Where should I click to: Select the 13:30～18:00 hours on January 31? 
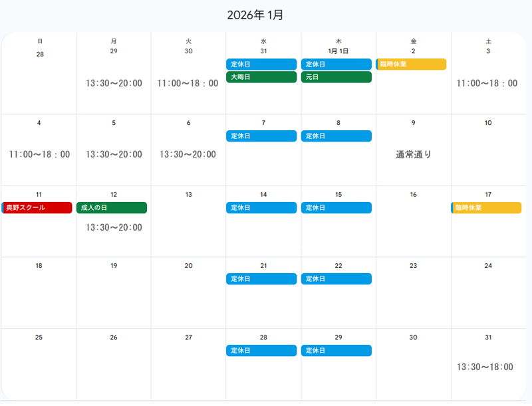pos(485,367)
